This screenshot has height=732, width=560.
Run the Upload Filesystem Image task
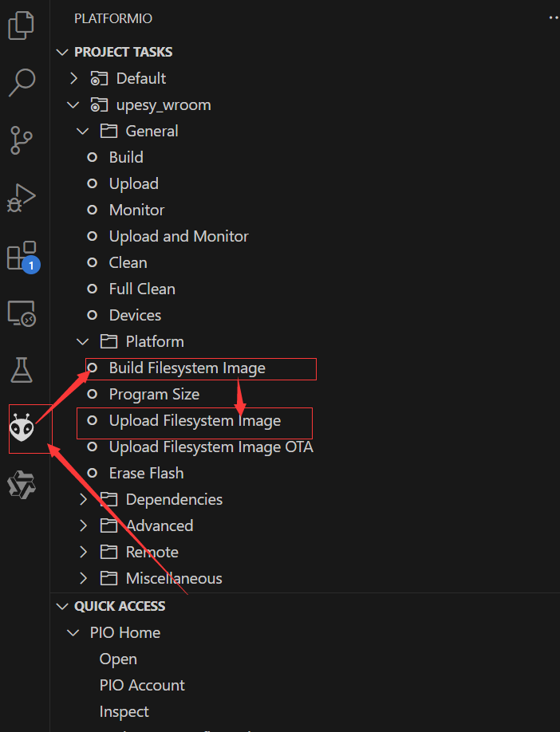pos(195,420)
